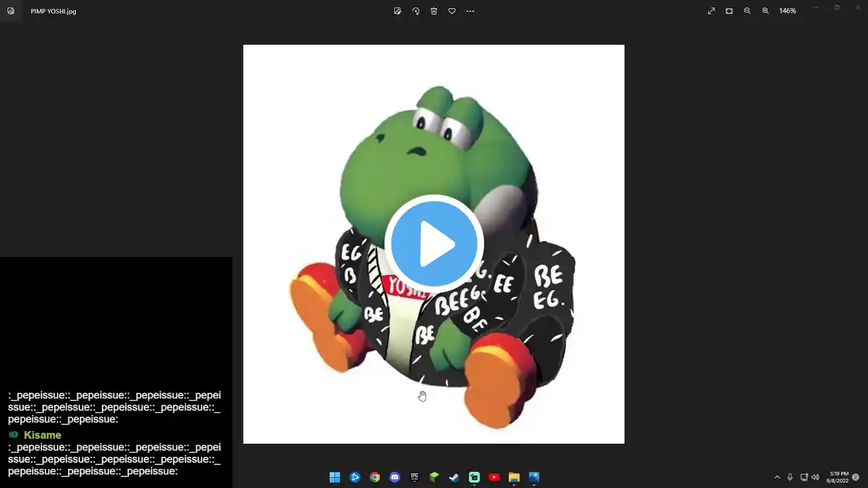Viewport: 868px width, 488px height.
Task: Zoom out with the magnifier minus icon
Action: click(x=747, y=11)
